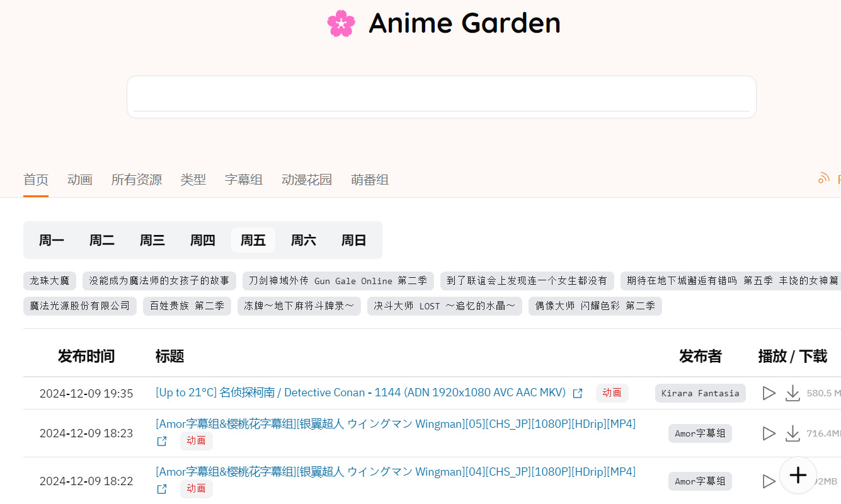
Task: Select the 周日 weekday
Action: tap(354, 240)
